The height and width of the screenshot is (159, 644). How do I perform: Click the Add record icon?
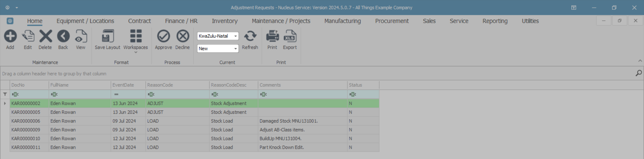point(10,36)
